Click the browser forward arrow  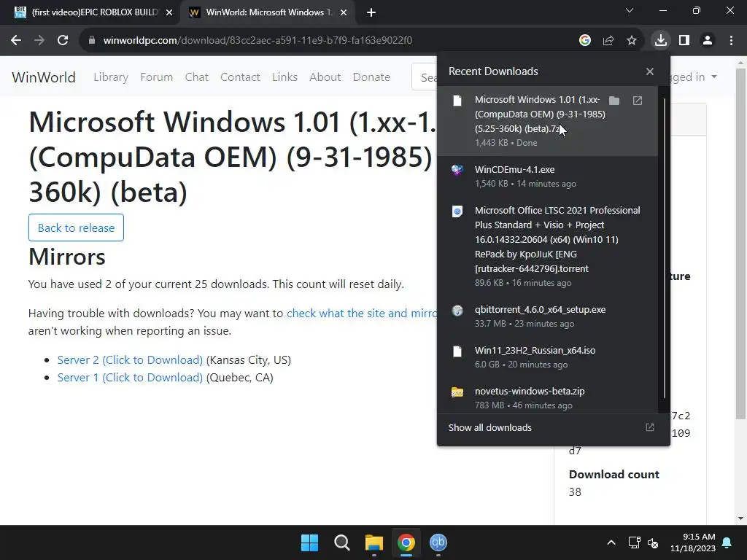click(x=39, y=41)
